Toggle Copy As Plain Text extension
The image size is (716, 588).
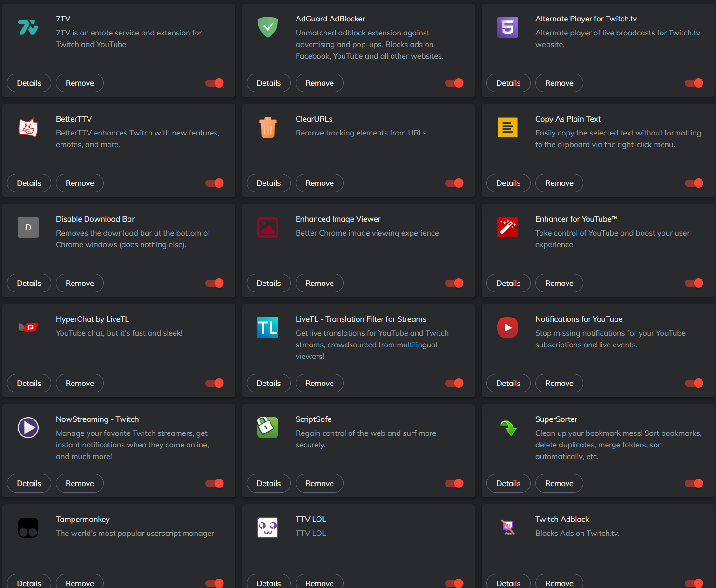[x=694, y=183]
